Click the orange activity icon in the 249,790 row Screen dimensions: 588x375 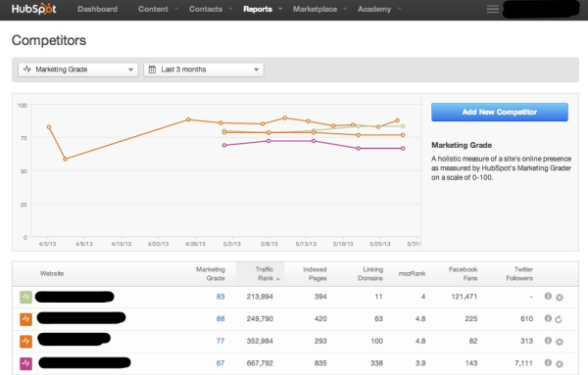click(25, 319)
